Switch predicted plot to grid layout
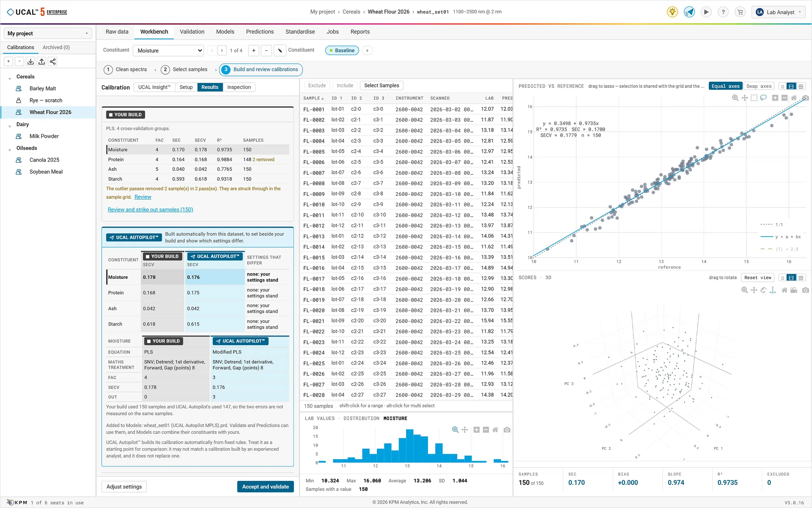 tap(801, 86)
